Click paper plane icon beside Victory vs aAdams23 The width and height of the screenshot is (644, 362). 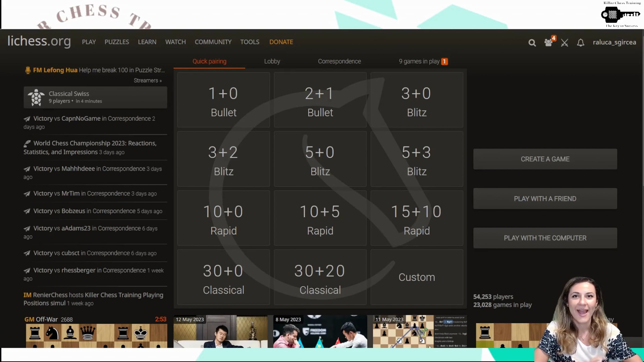point(27,229)
